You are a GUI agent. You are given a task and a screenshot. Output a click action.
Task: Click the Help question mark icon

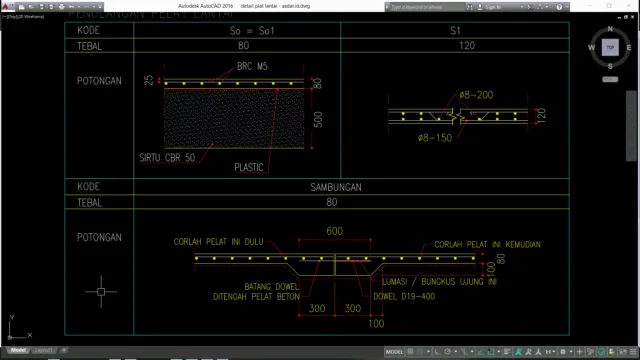point(559,7)
